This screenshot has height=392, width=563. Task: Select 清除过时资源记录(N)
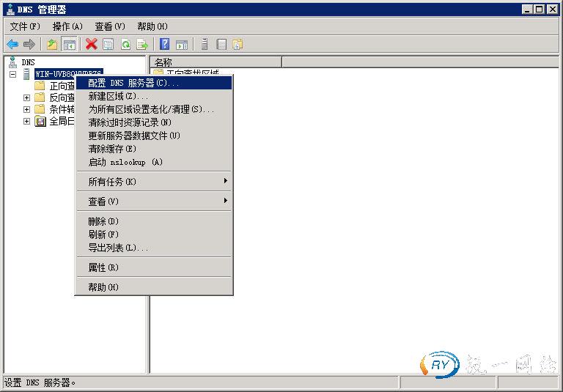coord(154,122)
